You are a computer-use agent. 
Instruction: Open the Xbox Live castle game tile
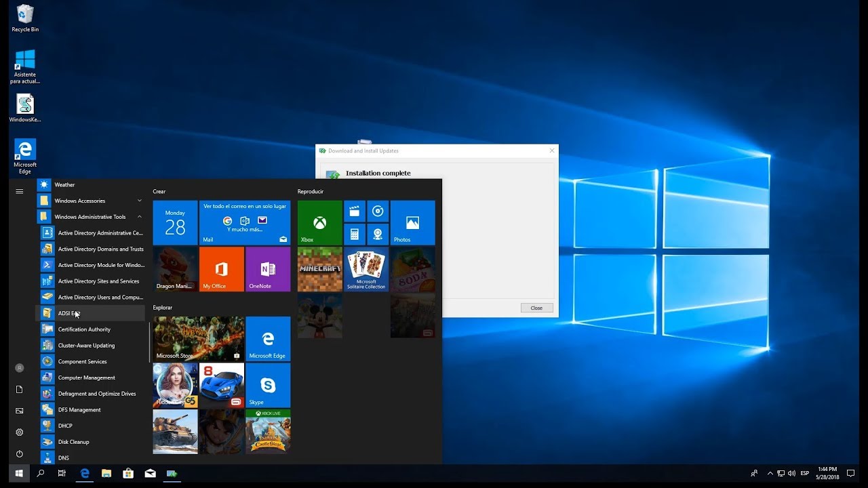tap(268, 432)
